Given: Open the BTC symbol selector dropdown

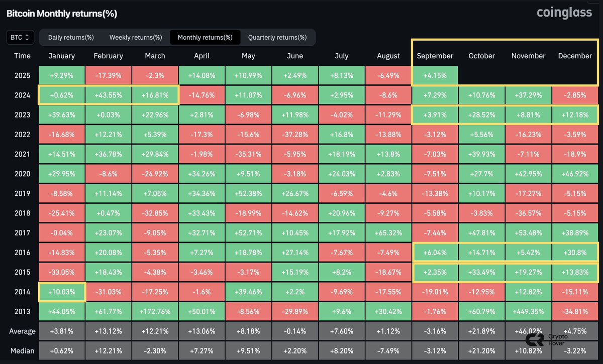Looking at the screenshot, I should pos(20,37).
